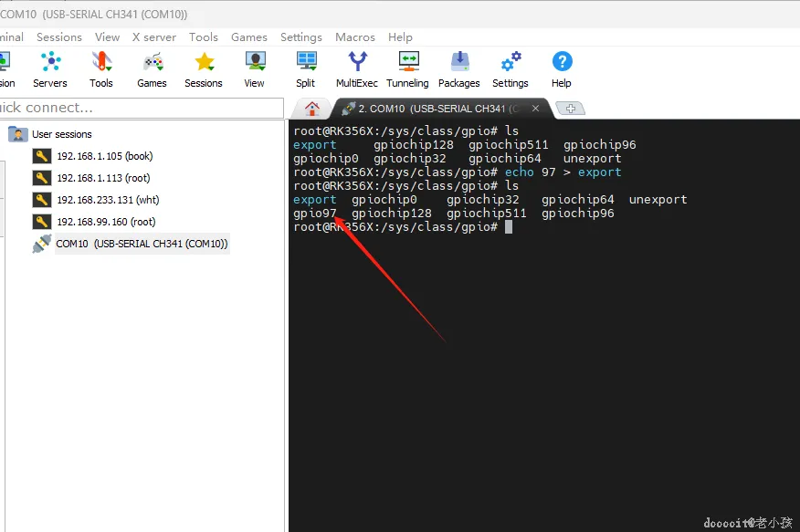Open the Macros menu
The image size is (800, 532).
pos(355,37)
